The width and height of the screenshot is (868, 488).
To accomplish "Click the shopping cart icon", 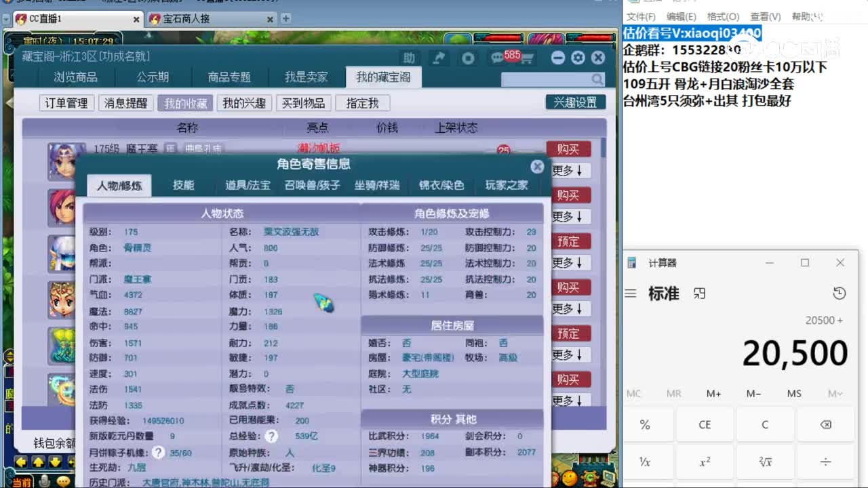I will tap(528, 60).
